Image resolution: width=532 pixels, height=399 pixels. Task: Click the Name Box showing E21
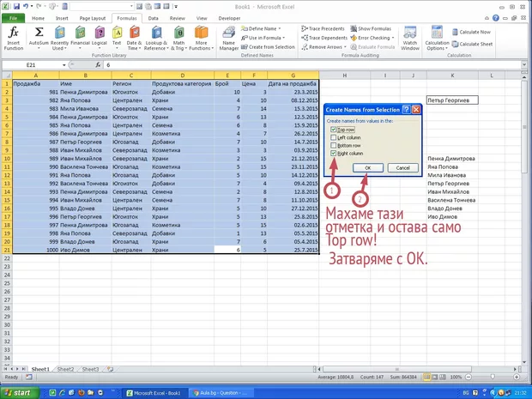(33, 64)
